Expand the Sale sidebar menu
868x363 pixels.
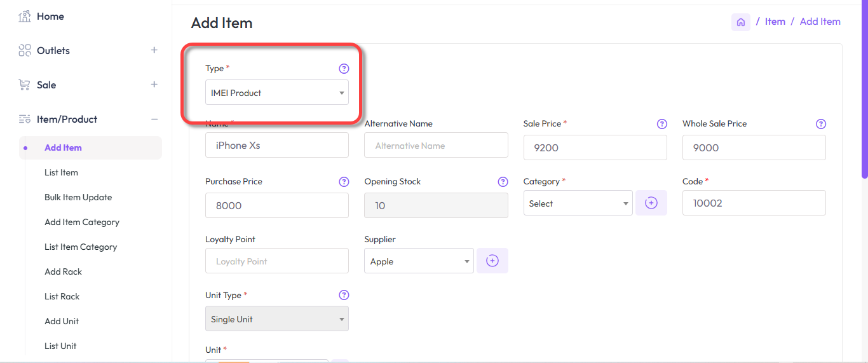(154, 85)
